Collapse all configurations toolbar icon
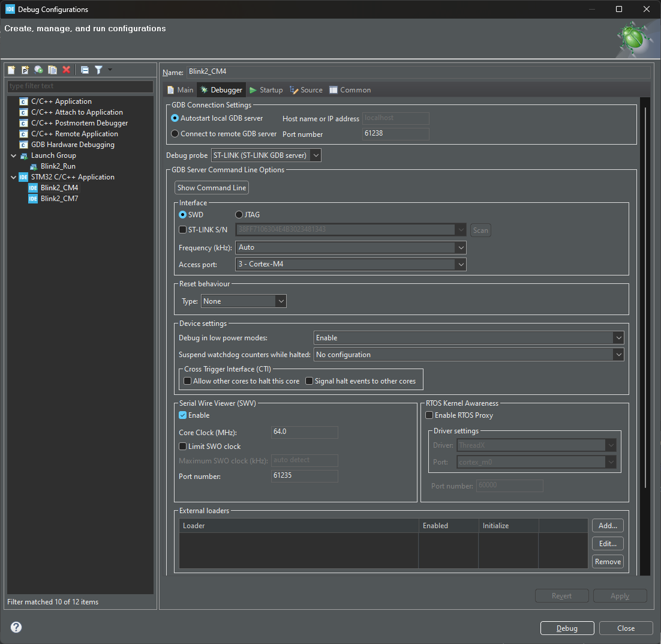Image resolution: width=661 pixels, height=644 pixels. tap(85, 70)
